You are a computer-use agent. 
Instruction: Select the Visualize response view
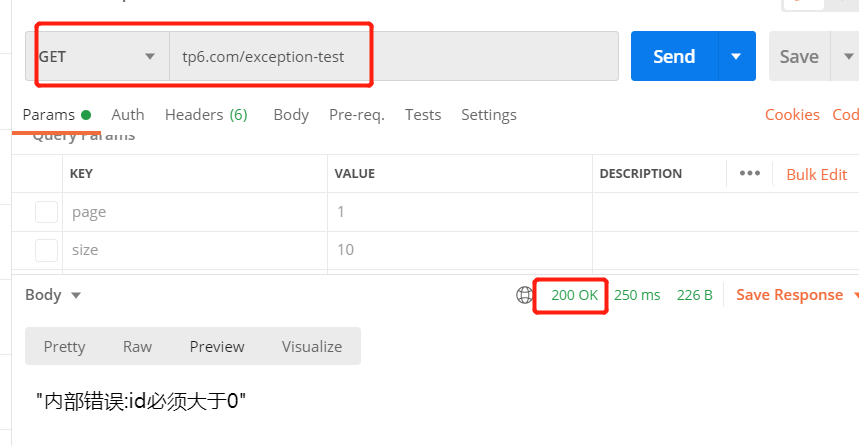point(312,346)
